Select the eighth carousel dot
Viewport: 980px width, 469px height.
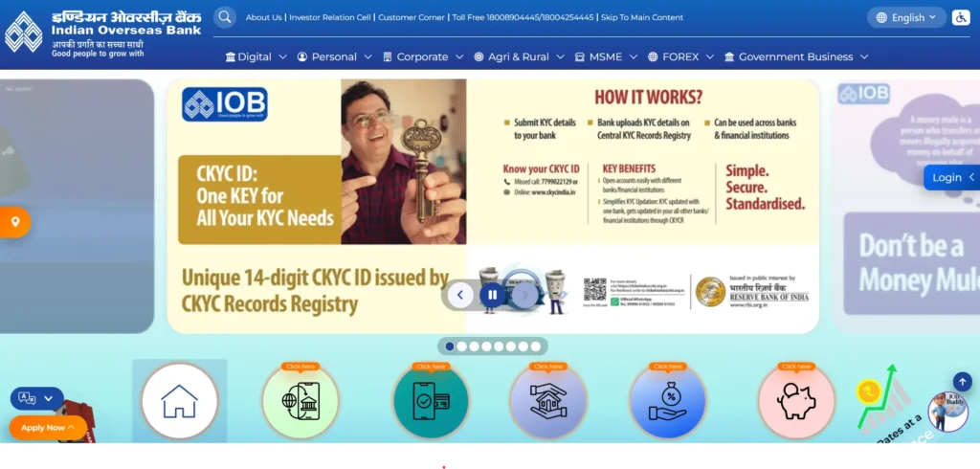pyautogui.click(x=536, y=346)
